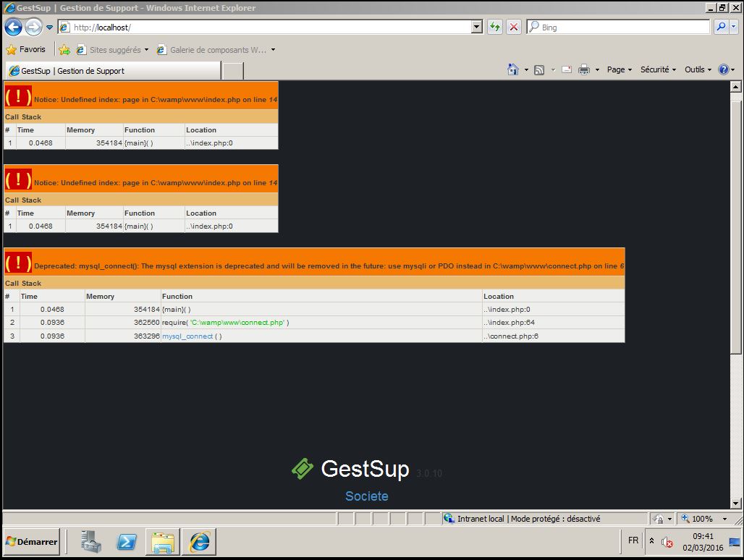This screenshot has height=560, width=744.
Task: Click the FR language indicator
Action: [x=633, y=540]
